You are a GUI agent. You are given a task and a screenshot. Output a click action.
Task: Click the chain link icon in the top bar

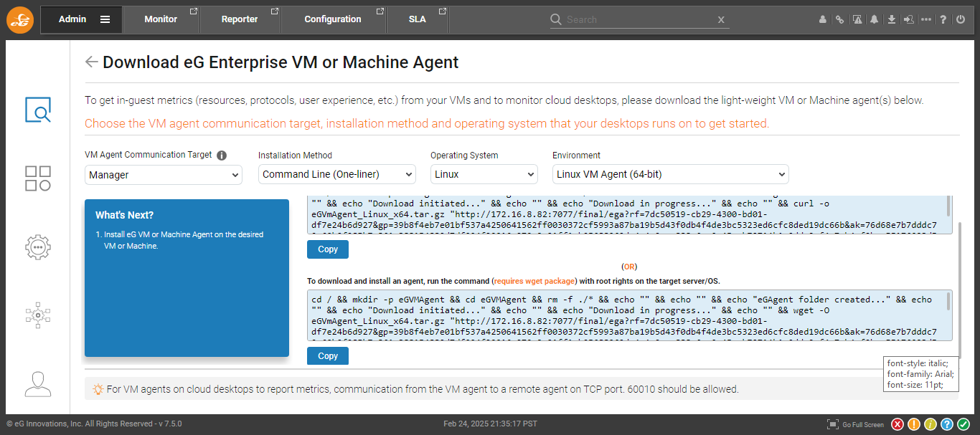(839, 20)
